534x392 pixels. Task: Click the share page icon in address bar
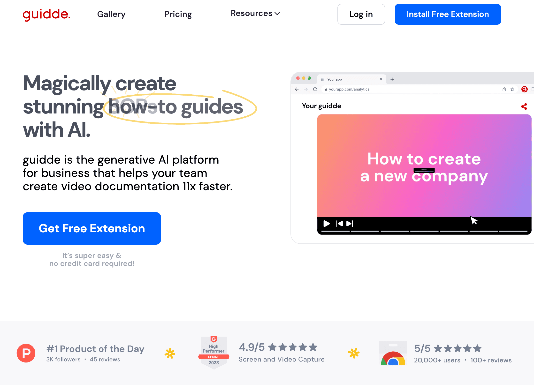tap(504, 89)
